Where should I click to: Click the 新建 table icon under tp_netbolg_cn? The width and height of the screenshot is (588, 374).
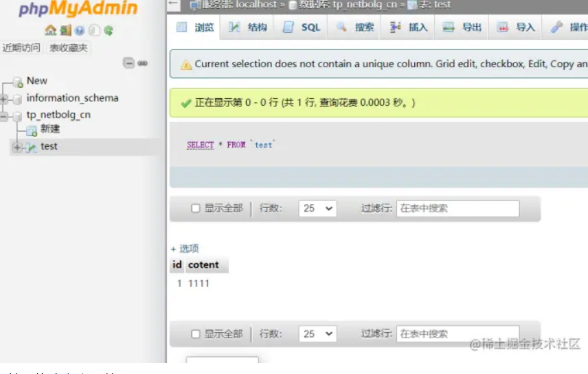click(32, 130)
